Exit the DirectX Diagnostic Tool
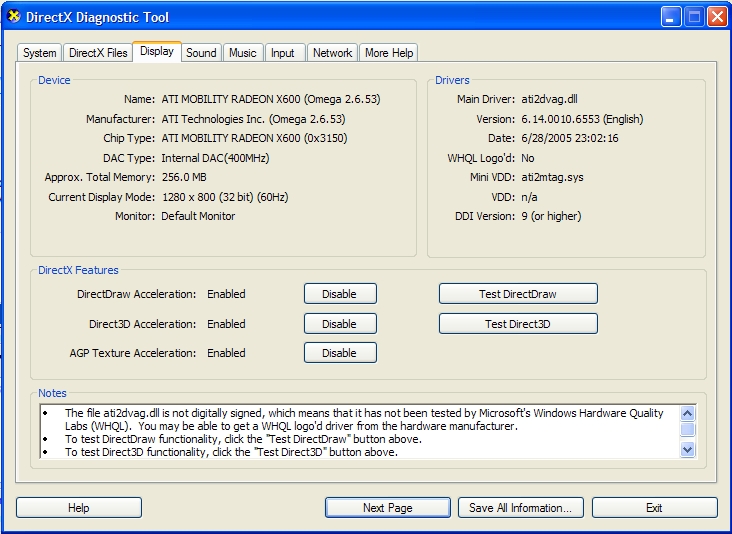 click(654, 508)
